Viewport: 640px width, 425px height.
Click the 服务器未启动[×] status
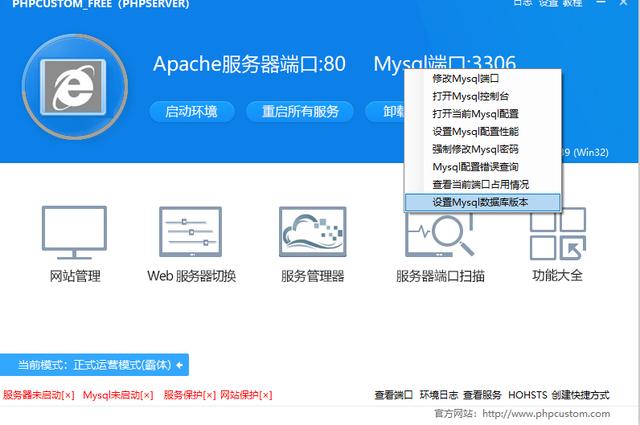coord(39,395)
